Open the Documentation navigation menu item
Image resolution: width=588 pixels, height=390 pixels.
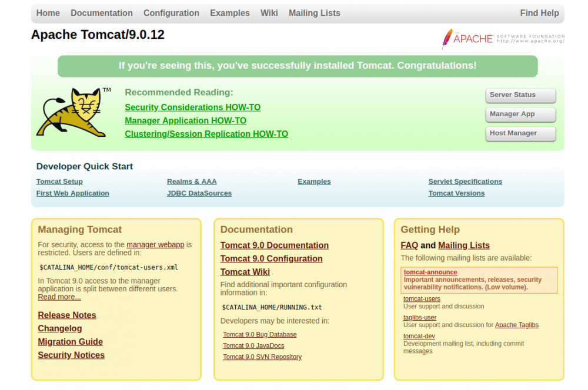[x=101, y=13]
